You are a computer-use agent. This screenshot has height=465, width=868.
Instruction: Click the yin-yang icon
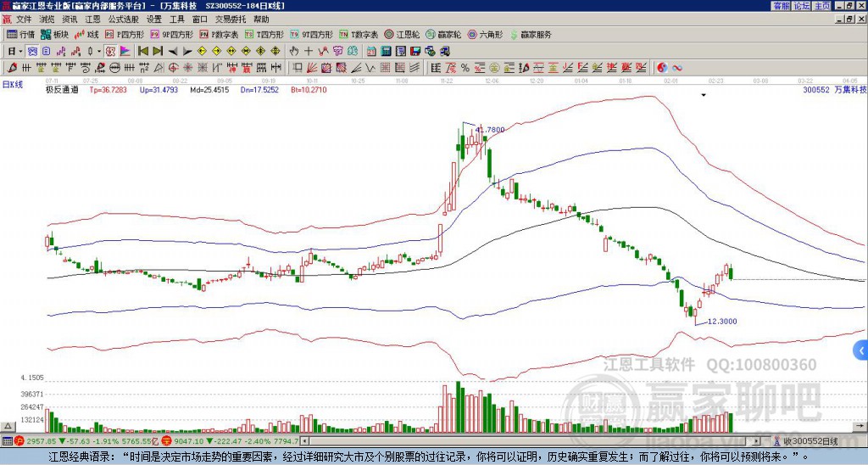pos(662,68)
